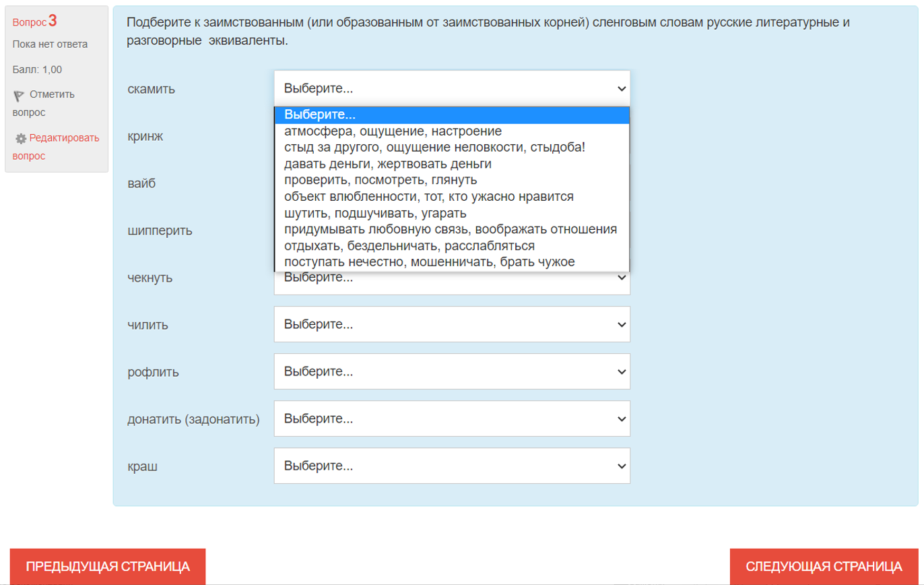Click the вайб label
924x585 pixels.
(141, 183)
